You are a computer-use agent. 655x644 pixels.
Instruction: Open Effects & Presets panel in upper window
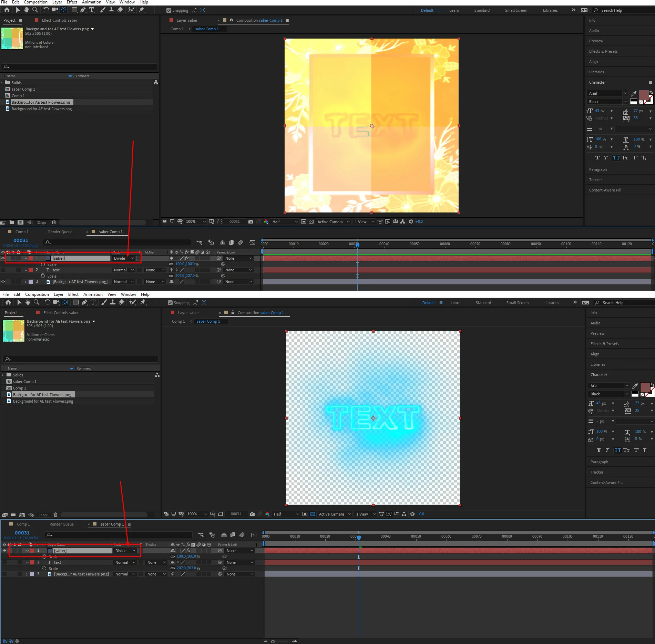click(603, 51)
